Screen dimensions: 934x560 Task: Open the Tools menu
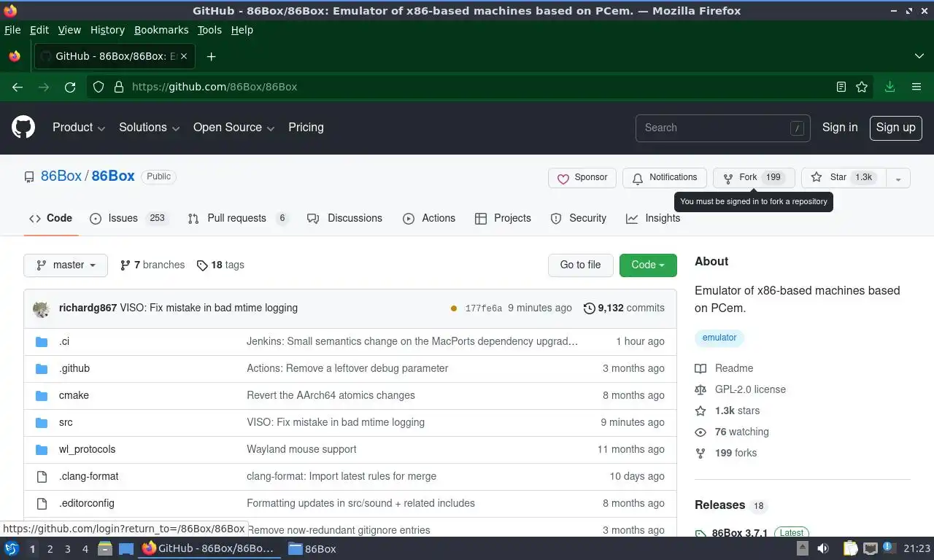click(209, 30)
